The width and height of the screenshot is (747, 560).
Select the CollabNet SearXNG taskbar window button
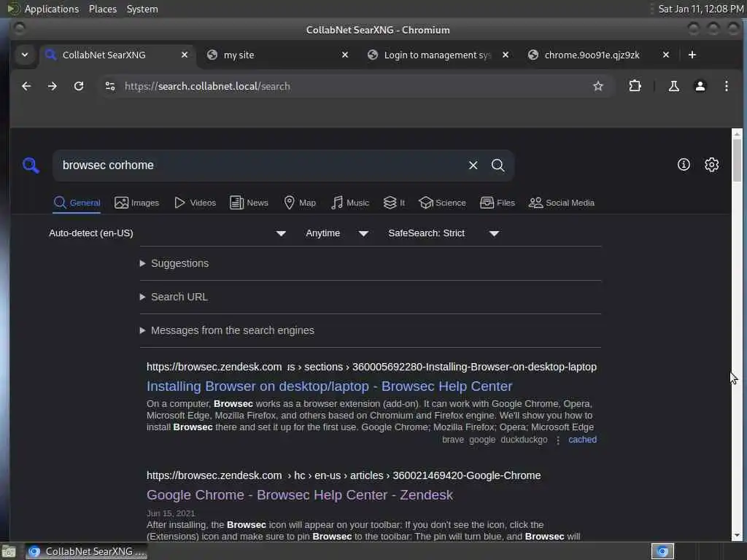[86, 551]
